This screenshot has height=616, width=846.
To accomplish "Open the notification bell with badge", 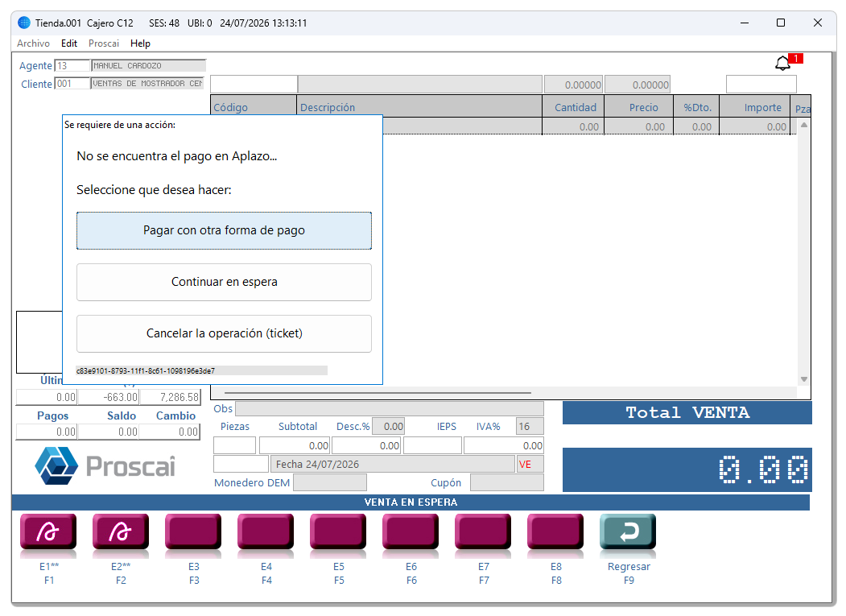I will [788, 62].
